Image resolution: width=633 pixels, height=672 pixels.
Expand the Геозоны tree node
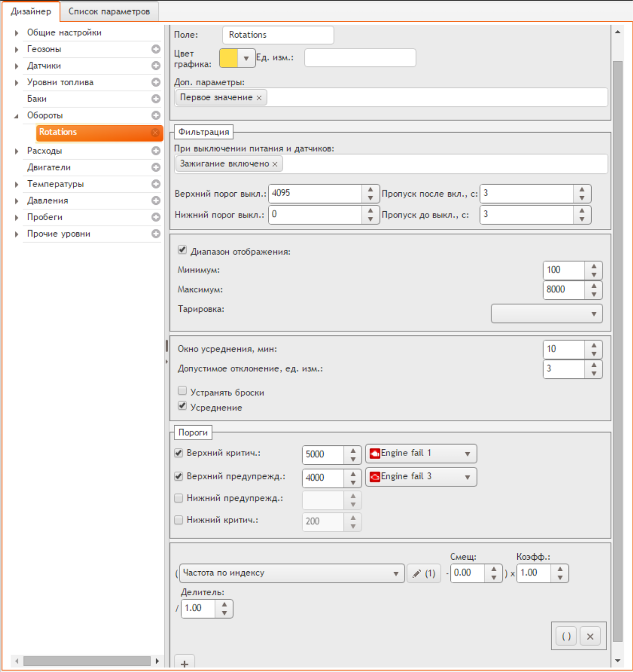point(16,49)
